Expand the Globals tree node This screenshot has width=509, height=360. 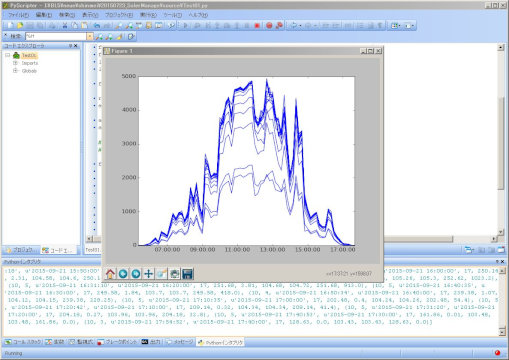coord(15,71)
